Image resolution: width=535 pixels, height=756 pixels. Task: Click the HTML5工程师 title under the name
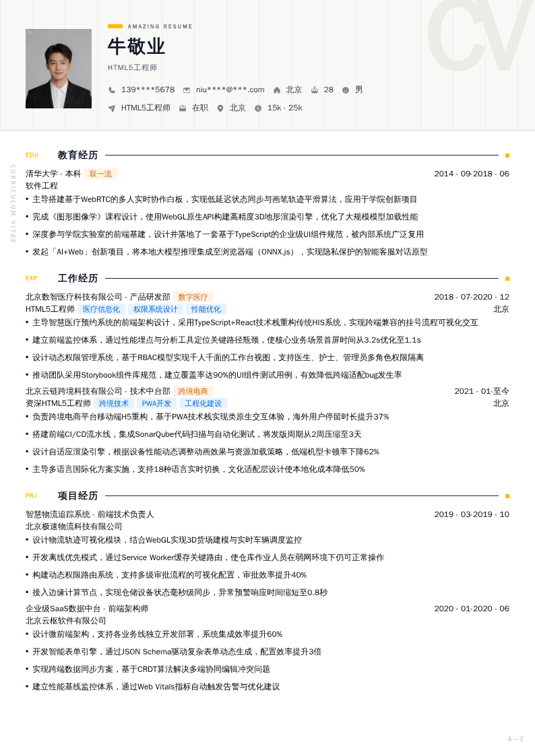pos(132,67)
